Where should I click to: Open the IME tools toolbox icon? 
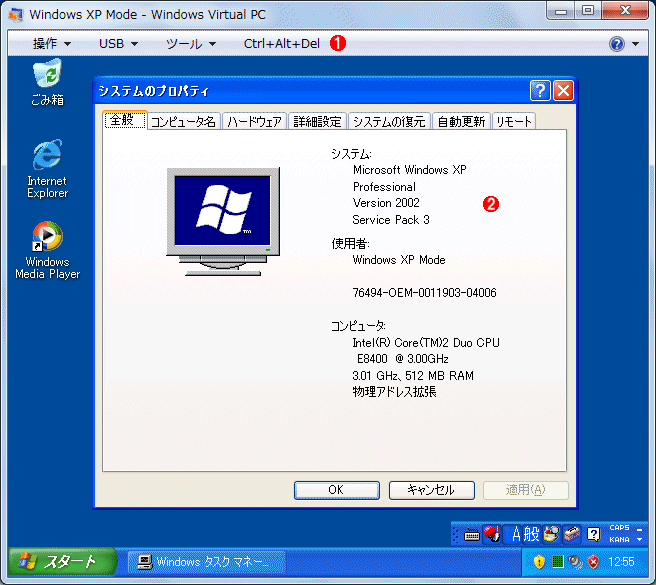coord(571,534)
